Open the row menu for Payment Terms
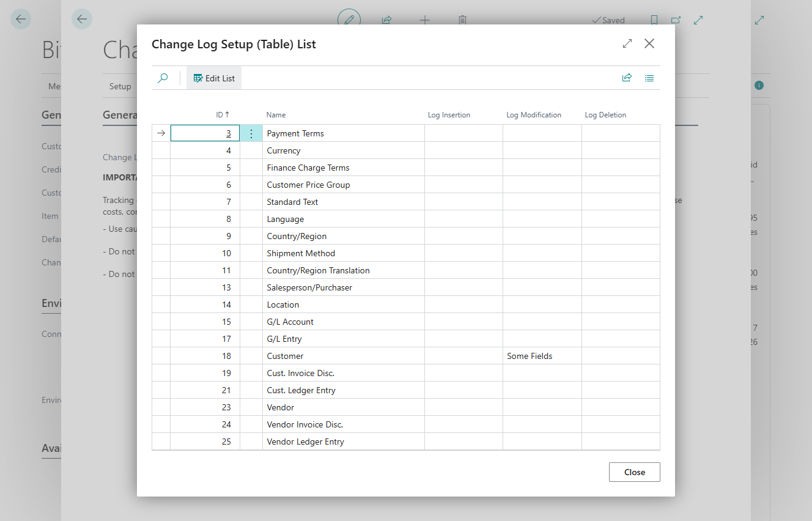 251,133
